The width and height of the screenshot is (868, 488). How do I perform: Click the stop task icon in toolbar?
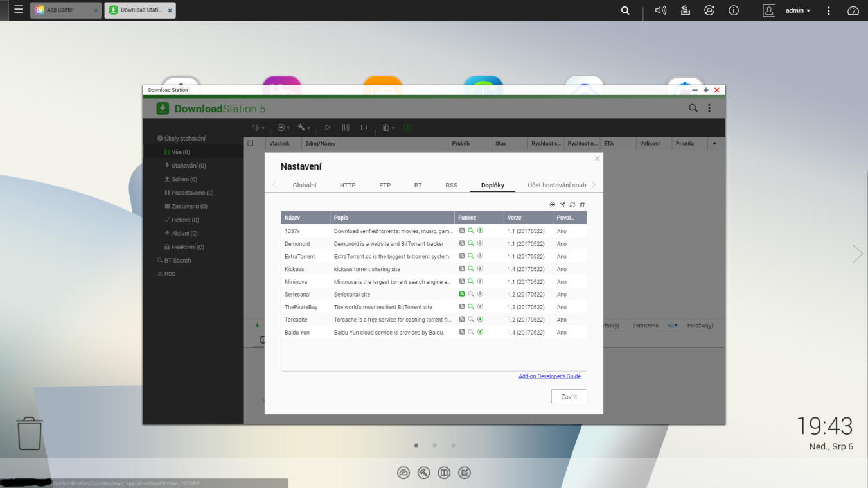[364, 128]
